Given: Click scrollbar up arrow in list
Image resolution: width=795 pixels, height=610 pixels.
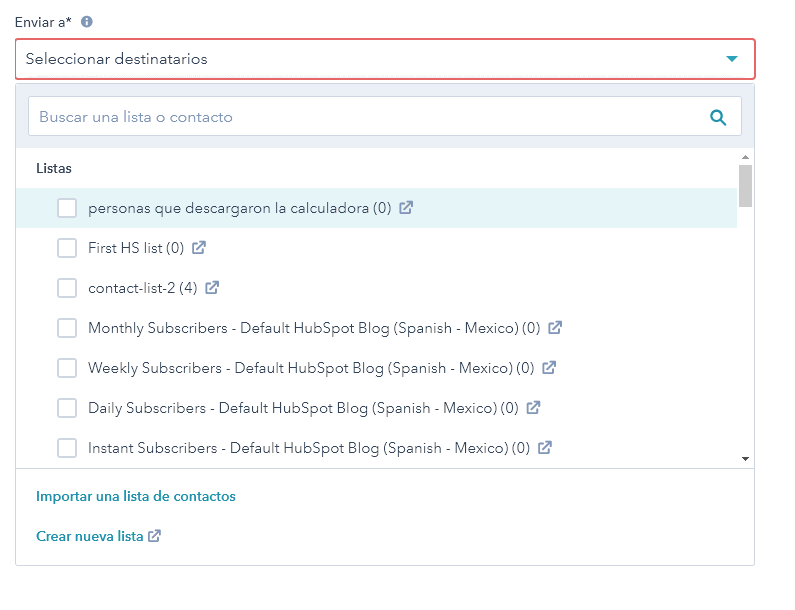Looking at the screenshot, I should pos(745,157).
